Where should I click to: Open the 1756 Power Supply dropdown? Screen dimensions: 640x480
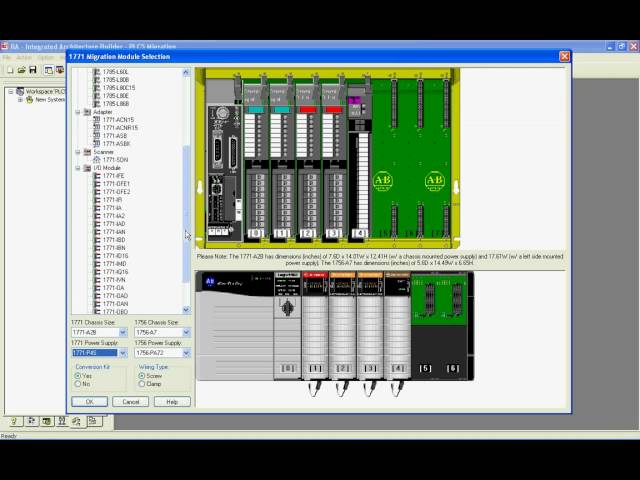[x=186, y=353]
